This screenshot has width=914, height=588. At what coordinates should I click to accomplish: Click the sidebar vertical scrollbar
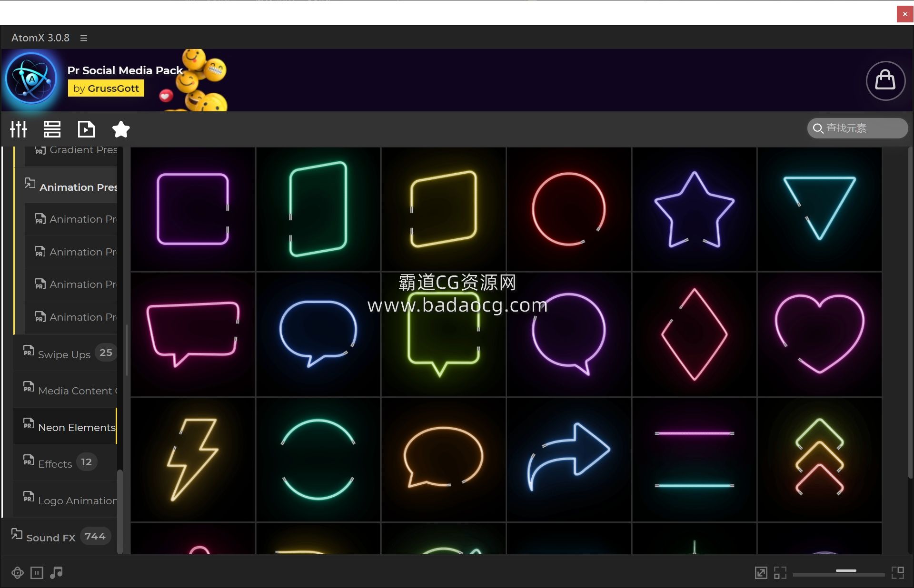coord(120,511)
